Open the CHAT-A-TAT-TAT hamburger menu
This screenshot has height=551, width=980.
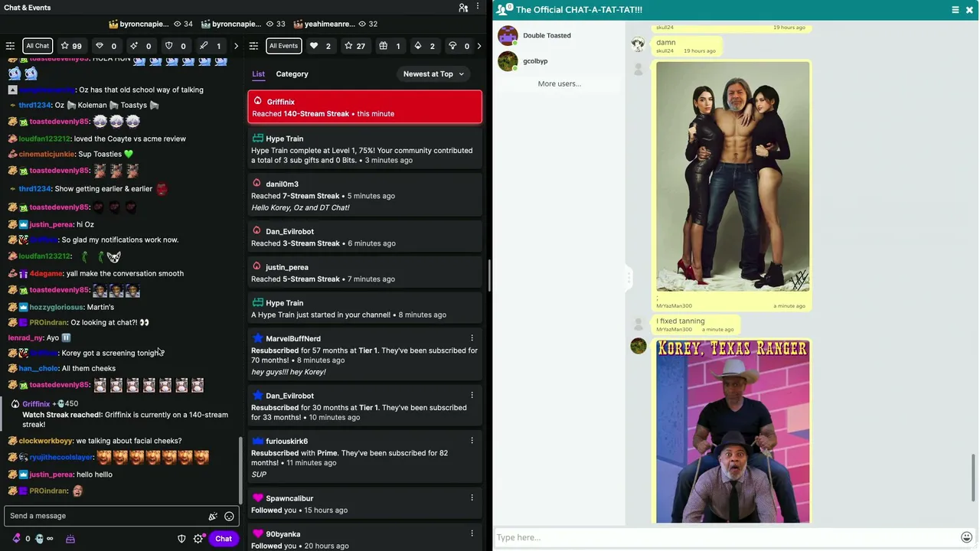pos(955,10)
